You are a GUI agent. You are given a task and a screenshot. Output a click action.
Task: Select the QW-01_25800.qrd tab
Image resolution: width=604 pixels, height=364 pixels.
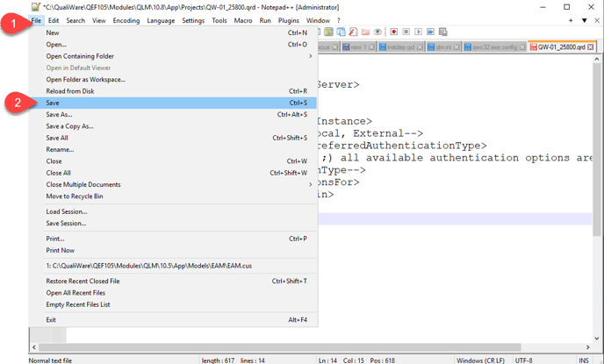562,47
